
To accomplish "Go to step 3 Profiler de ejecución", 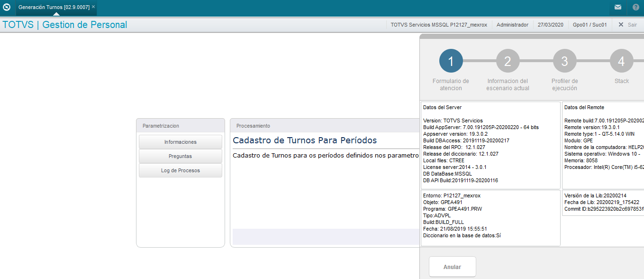I will point(564,61).
